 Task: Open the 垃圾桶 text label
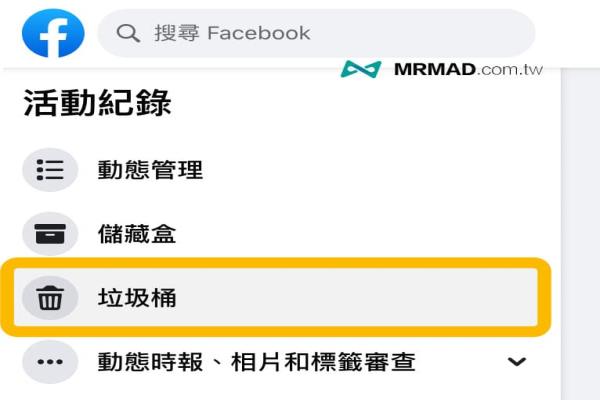(137, 298)
